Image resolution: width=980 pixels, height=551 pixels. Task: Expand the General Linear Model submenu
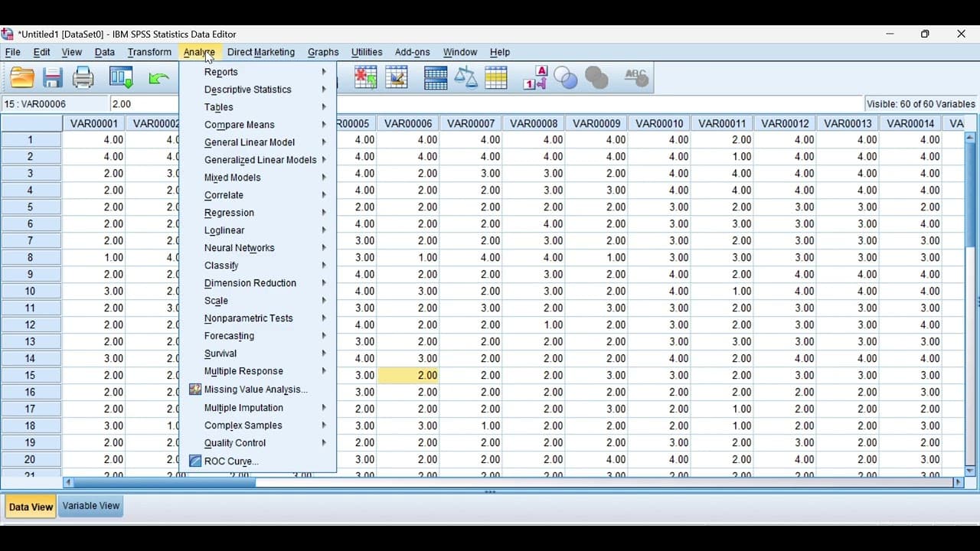tap(256, 142)
